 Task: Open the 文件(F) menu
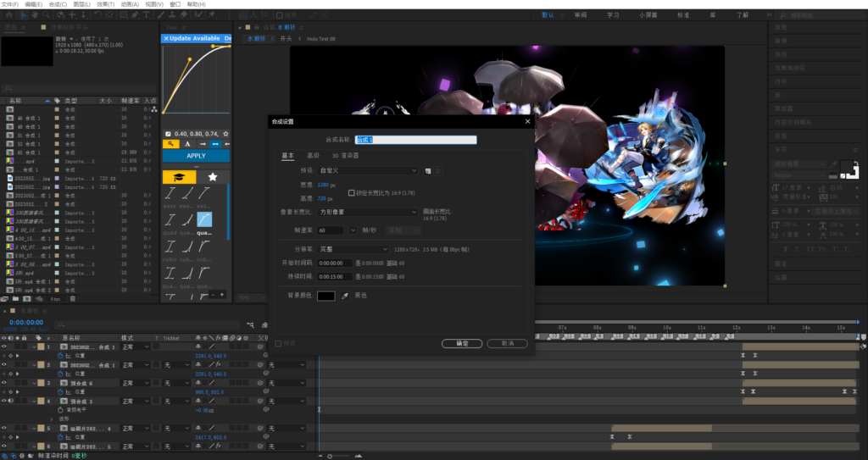point(9,4)
